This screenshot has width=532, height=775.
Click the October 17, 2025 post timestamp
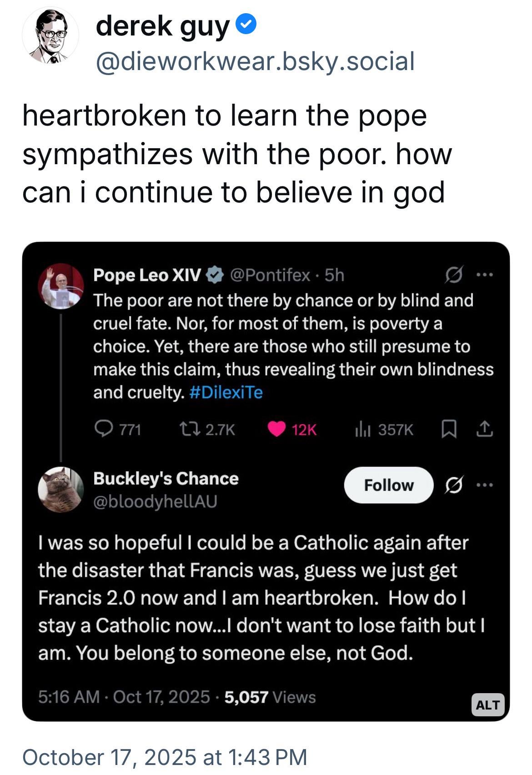tap(165, 757)
